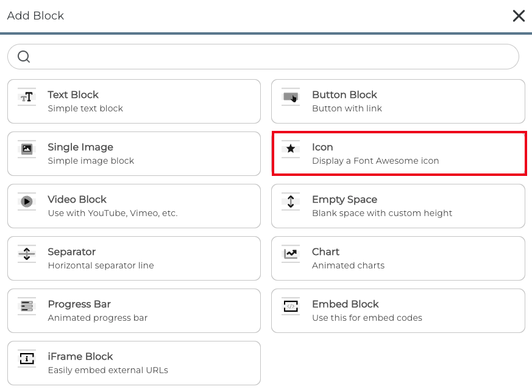Image resolution: width=532 pixels, height=392 pixels.
Task: Click the Embed Block code icon
Action: click(291, 306)
